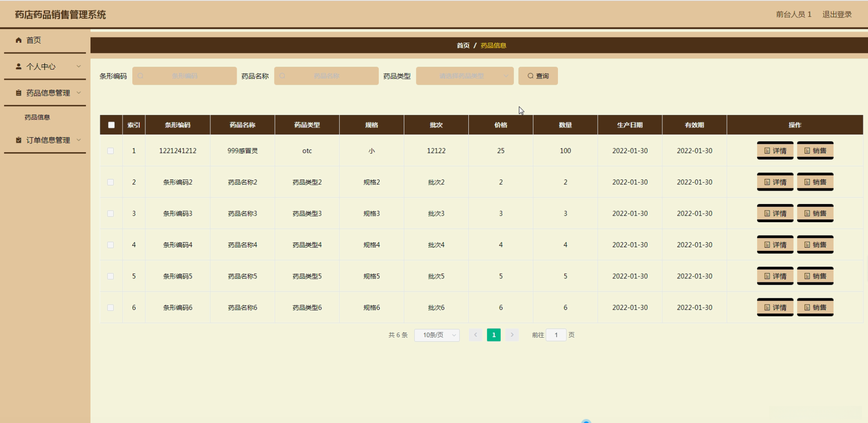
Task: Click the 查询 search button
Action: (x=538, y=76)
